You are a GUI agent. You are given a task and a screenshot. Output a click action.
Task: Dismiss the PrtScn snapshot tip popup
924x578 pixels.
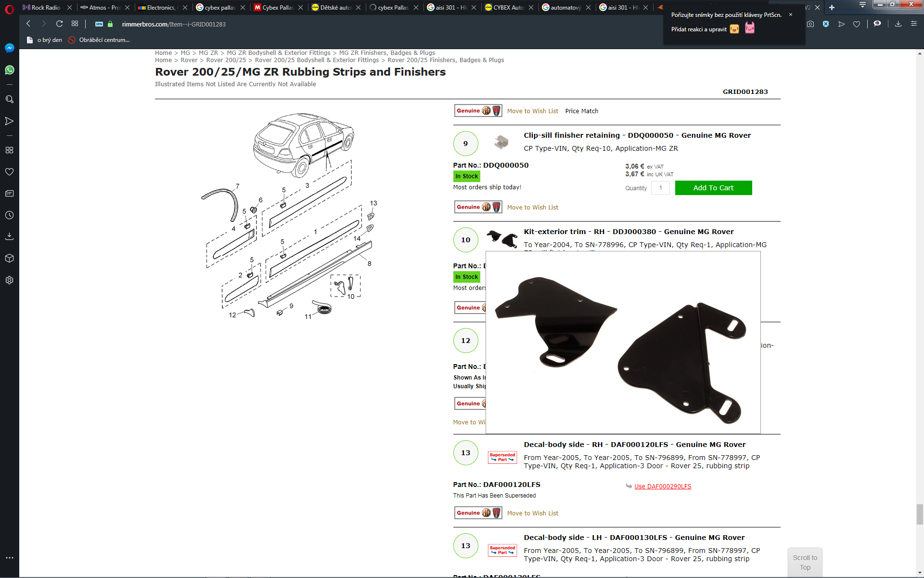[791, 14]
